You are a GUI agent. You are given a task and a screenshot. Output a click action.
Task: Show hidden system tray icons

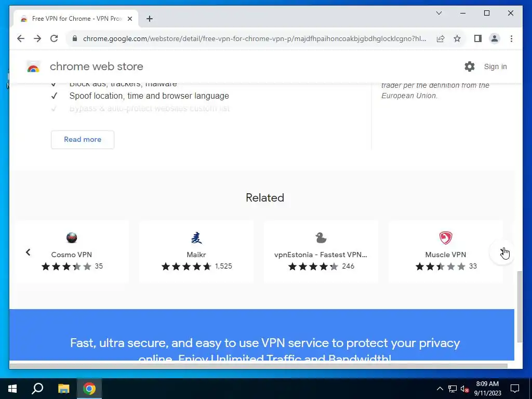click(x=440, y=389)
